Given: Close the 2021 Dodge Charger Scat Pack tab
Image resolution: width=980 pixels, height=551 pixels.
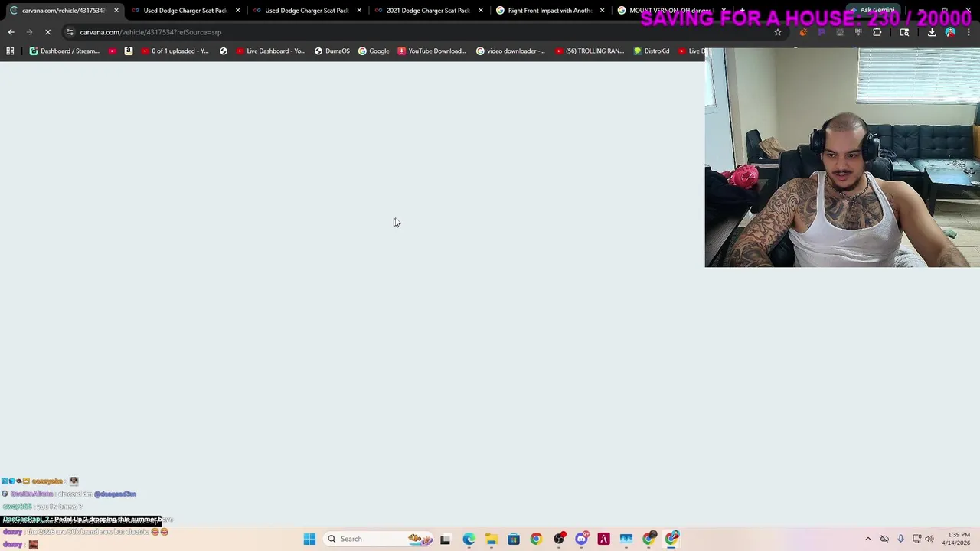Looking at the screenshot, I should [x=481, y=11].
